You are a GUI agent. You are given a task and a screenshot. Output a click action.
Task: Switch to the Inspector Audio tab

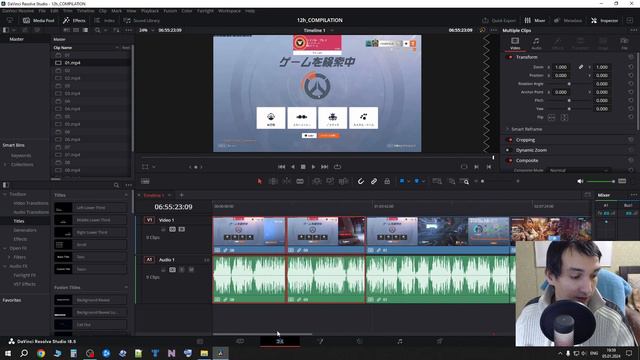[536, 43]
